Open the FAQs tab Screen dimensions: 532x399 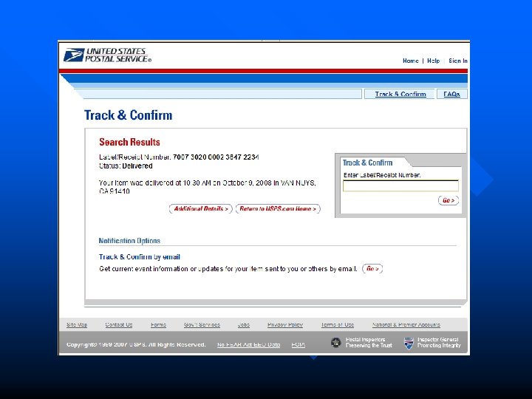pyautogui.click(x=451, y=94)
